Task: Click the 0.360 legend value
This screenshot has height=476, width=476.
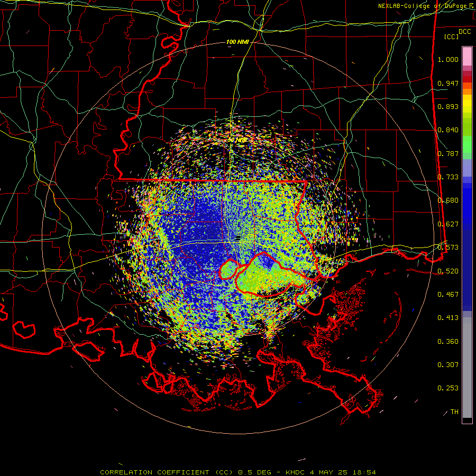Action: (x=448, y=342)
